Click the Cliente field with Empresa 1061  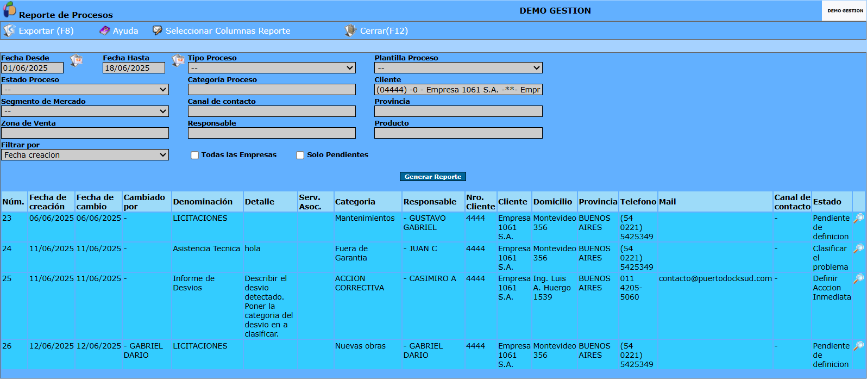coord(458,90)
